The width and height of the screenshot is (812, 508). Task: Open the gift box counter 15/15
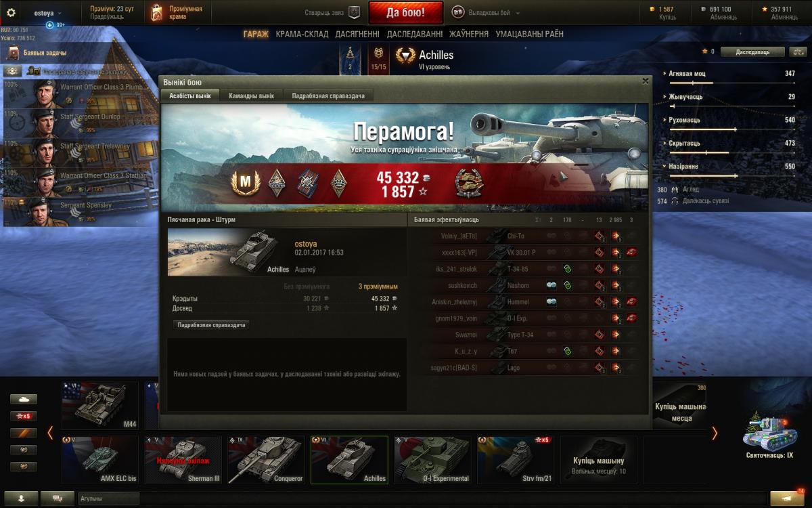pos(378,60)
